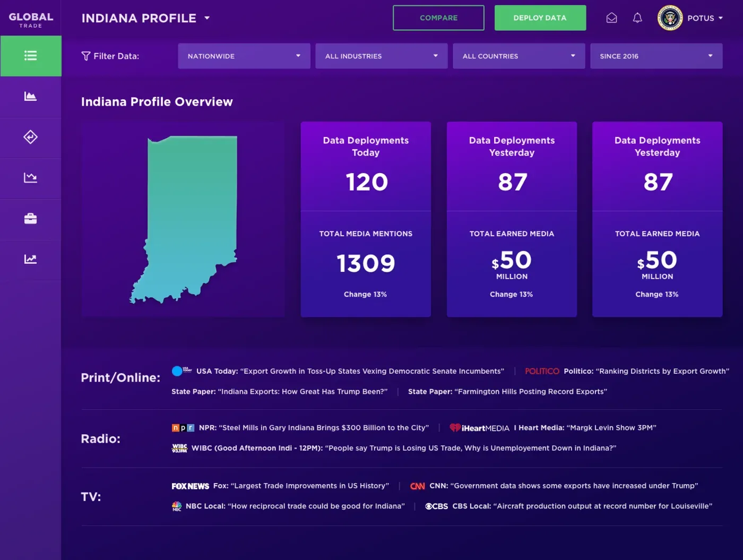Open the mail inbox icon
743x560 pixels.
point(612,18)
